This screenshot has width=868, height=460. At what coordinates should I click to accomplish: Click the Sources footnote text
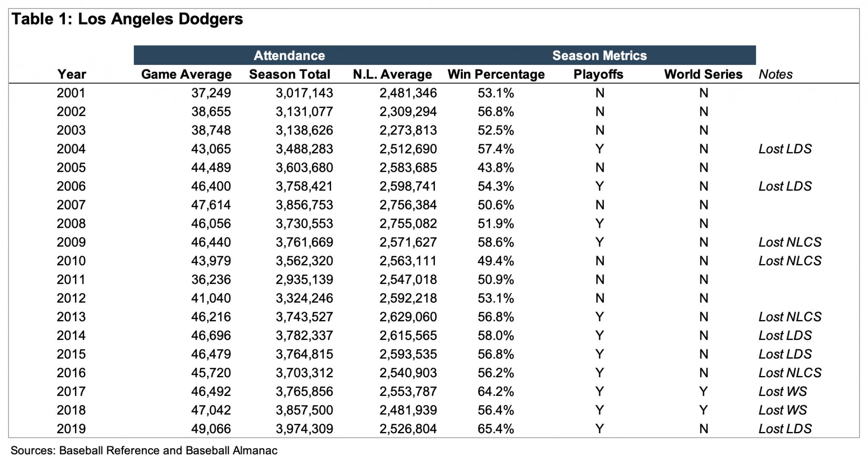coord(144,450)
